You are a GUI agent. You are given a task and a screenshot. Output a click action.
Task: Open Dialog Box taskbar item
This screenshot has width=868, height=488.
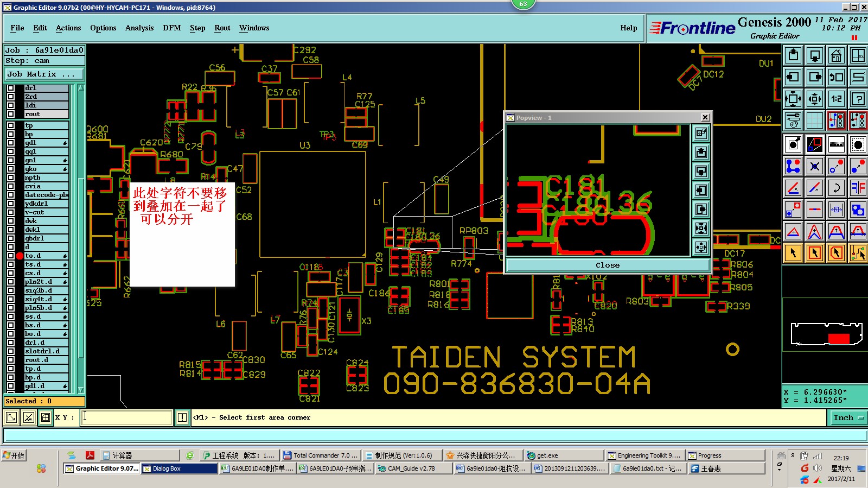click(179, 468)
